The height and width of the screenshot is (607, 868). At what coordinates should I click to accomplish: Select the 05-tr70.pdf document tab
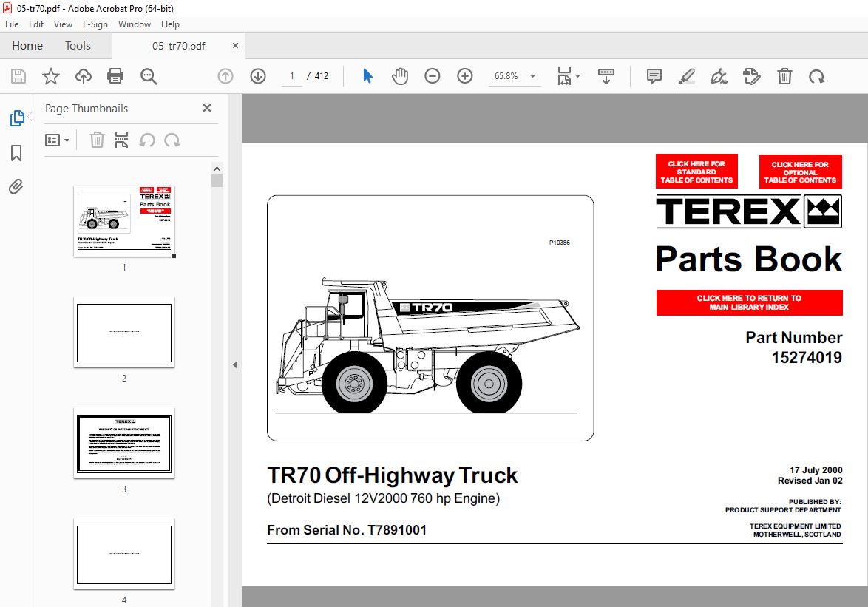tap(179, 46)
